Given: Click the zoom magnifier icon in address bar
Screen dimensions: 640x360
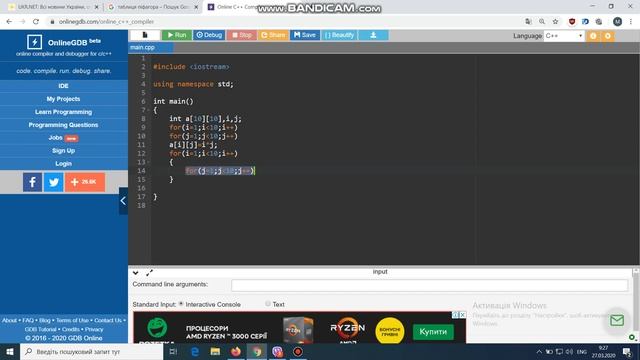Looking at the screenshot, I should (542, 22).
